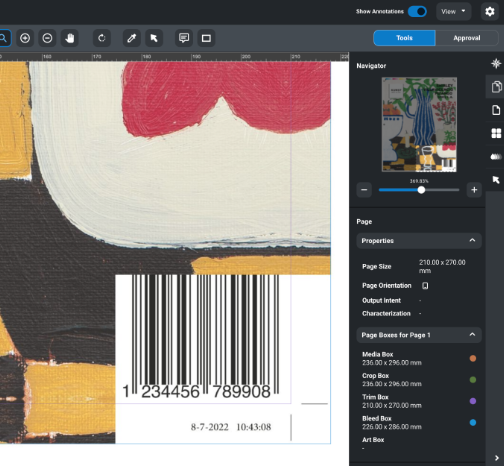Select the rectangle annotation tool

click(x=206, y=38)
